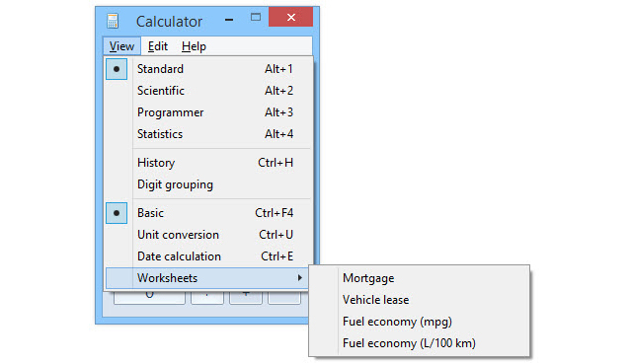The image size is (632, 364).
Task: Choose Date calculation
Action: 208,256
